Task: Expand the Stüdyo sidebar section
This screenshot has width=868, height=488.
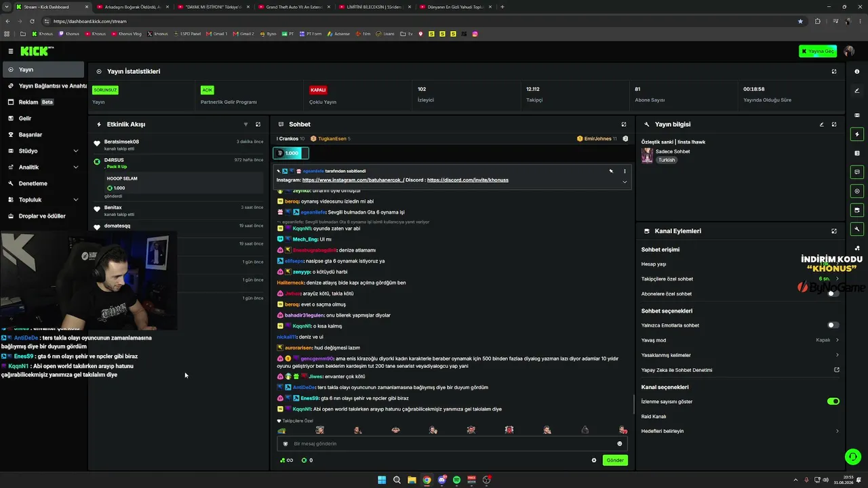Action: click(43, 151)
